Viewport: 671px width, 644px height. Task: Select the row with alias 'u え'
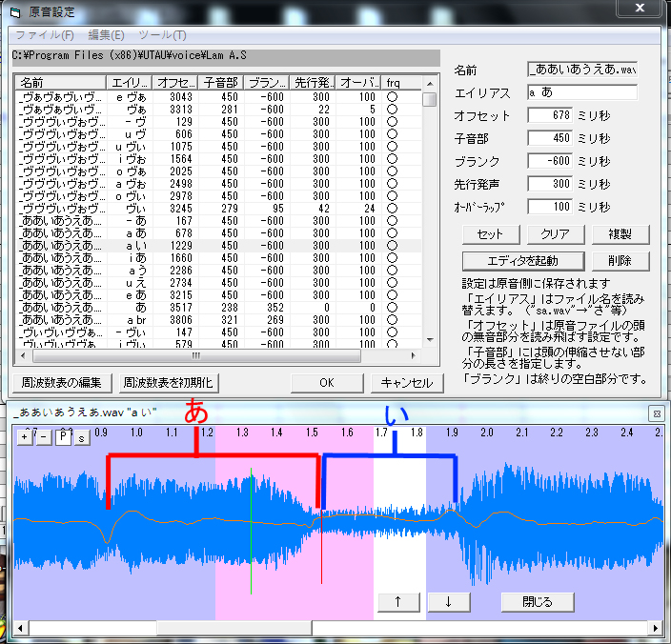pyautogui.click(x=218, y=283)
